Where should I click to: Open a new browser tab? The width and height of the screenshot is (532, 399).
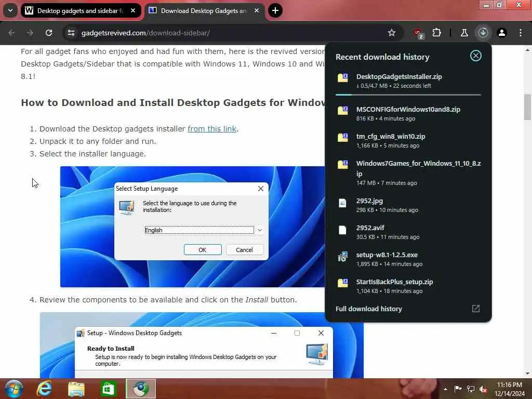click(x=275, y=10)
